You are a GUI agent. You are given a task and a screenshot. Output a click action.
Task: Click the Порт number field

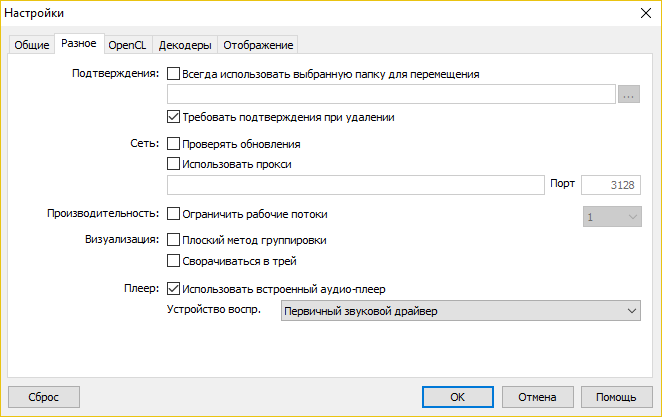click(610, 185)
